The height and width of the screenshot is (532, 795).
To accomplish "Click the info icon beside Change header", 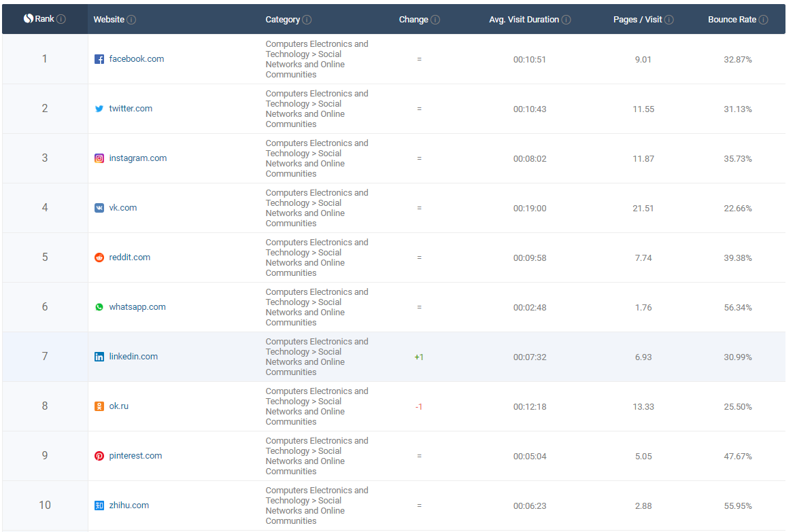I will click(x=435, y=20).
